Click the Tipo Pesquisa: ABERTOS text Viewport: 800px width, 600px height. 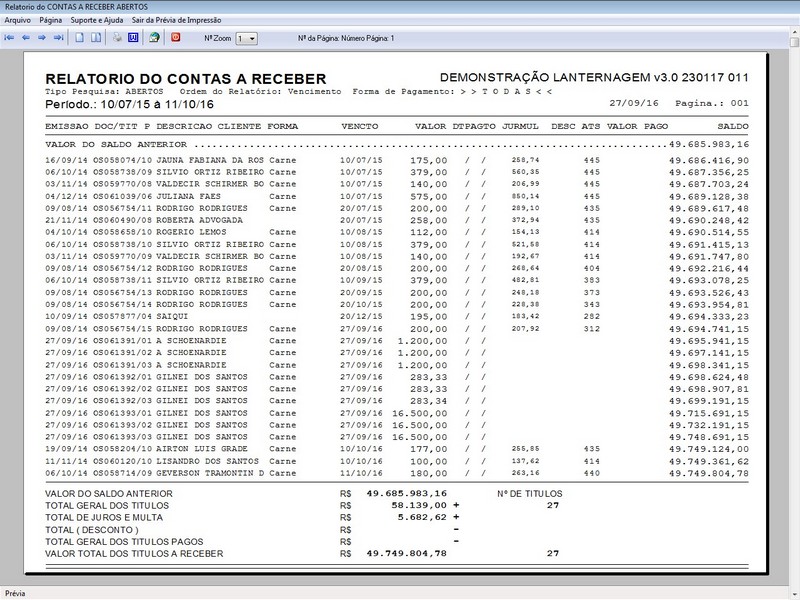point(104,92)
